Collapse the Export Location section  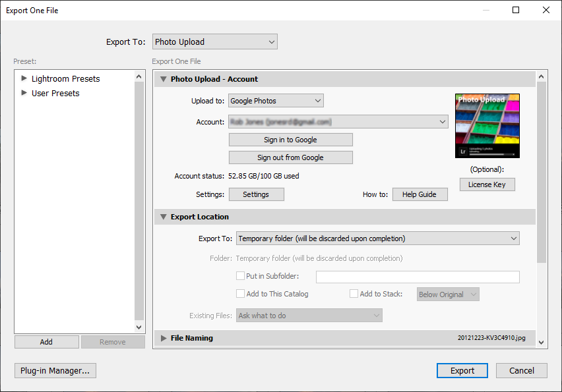tap(164, 217)
